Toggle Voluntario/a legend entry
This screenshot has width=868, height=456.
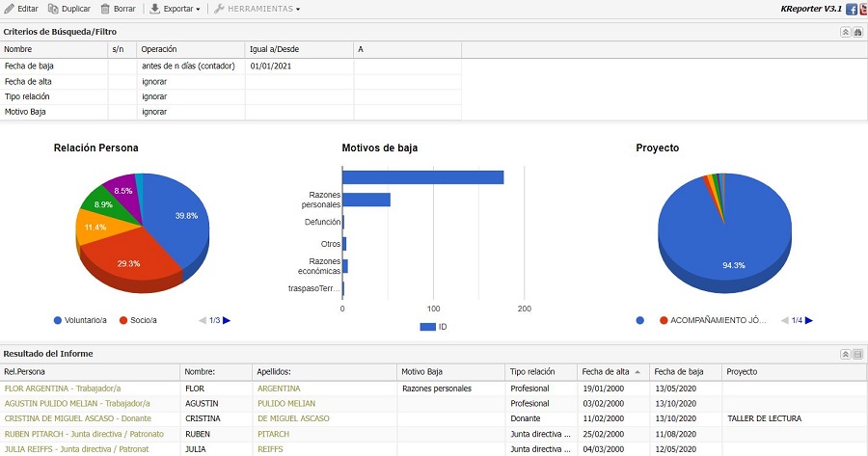coord(85,320)
